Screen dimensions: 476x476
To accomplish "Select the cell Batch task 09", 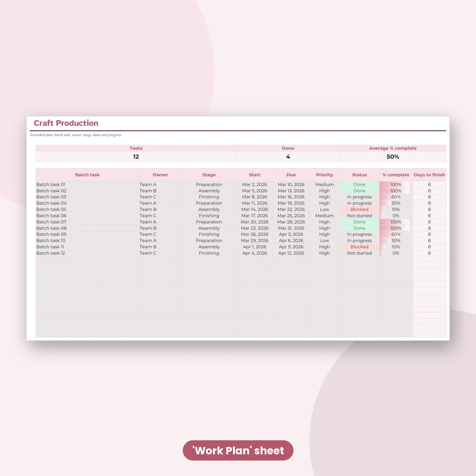I will 87,234.
